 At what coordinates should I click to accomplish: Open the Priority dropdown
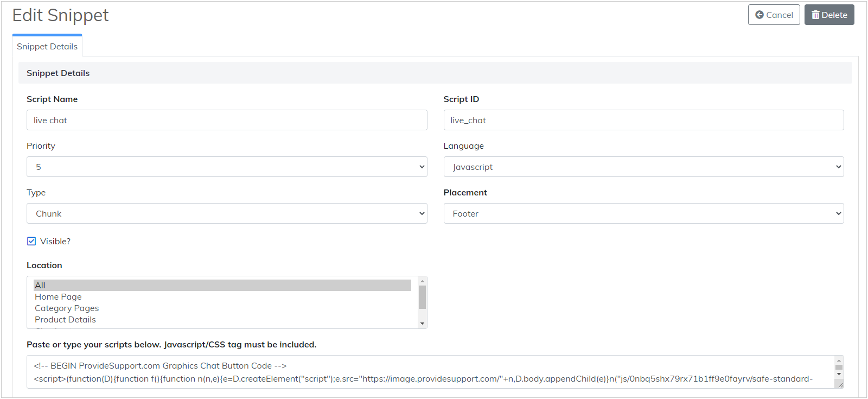pos(227,167)
